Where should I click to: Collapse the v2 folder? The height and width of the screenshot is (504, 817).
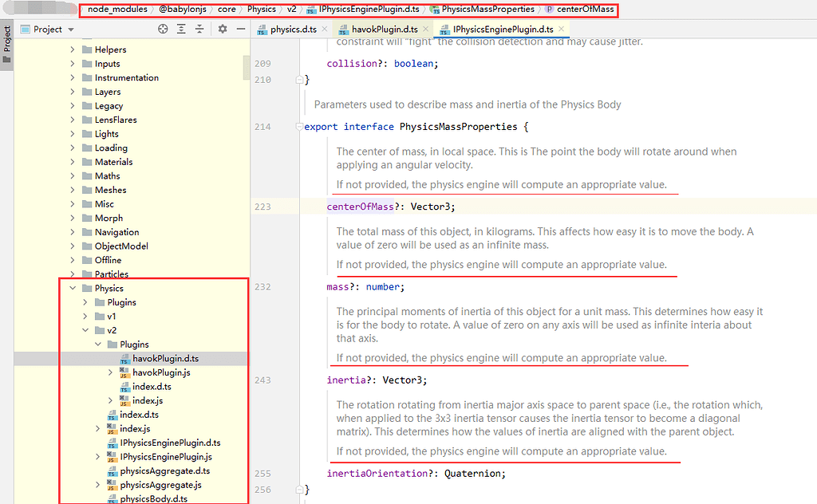click(85, 330)
